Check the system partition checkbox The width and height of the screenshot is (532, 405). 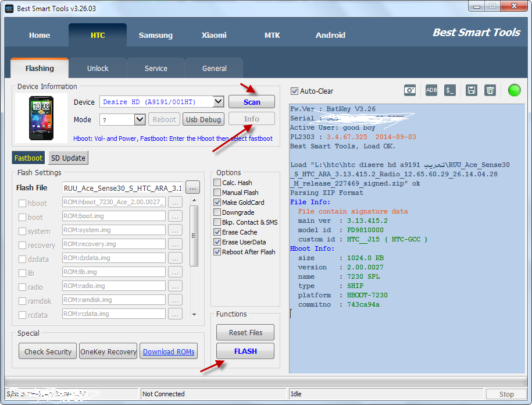click(x=23, y=231)
